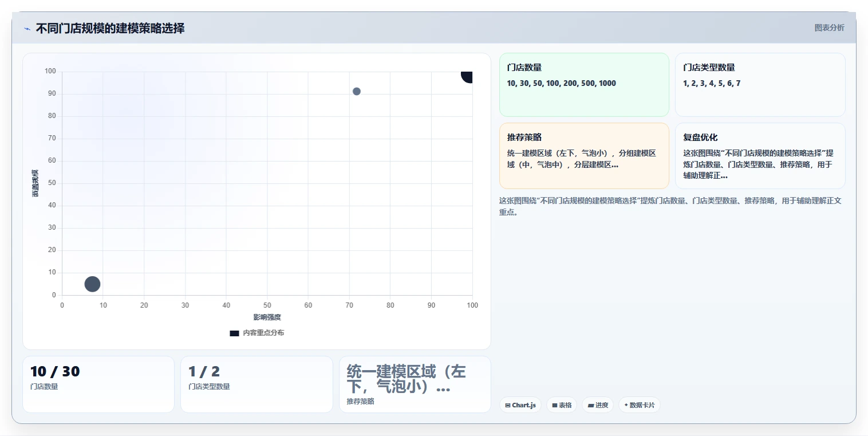Open the green 门店数量 info card title
Viewport: 868px width, 436px height.
(x=524, y=68)
